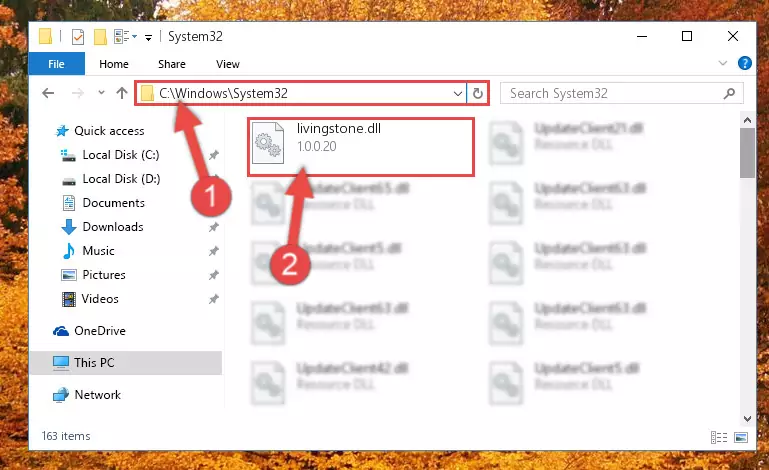Viewport: 769px width, 470px height.
Task: Refresh the System32 folder
Action: (x=478, y=93)
